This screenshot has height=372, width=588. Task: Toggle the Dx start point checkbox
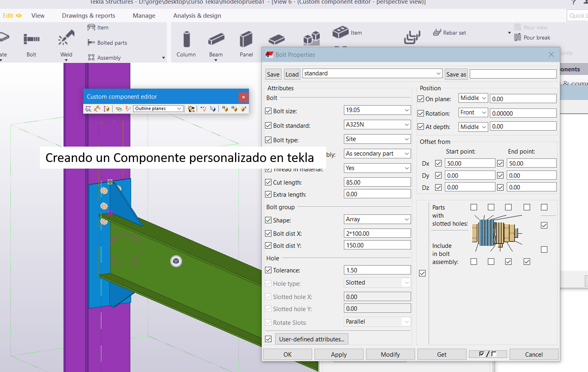[x=438, y=163]
